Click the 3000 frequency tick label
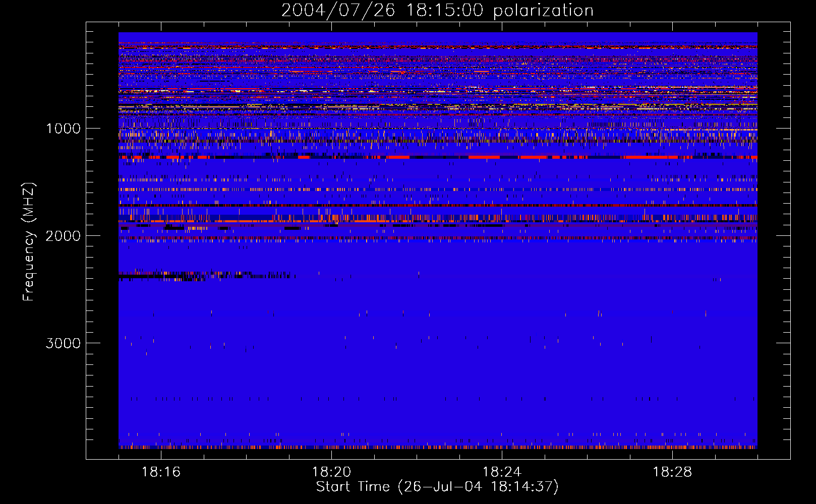 [63, 343]
